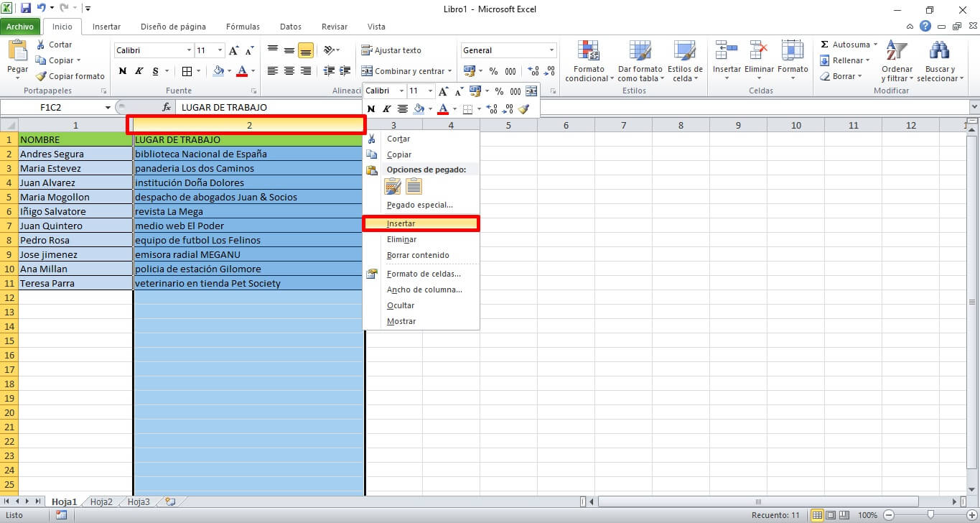
Task: Select the Hoja2 sheet tab
Action: pos(101,501)
